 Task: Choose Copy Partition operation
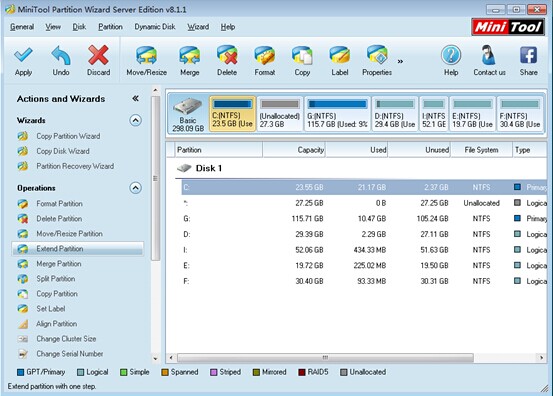point(57,294)
